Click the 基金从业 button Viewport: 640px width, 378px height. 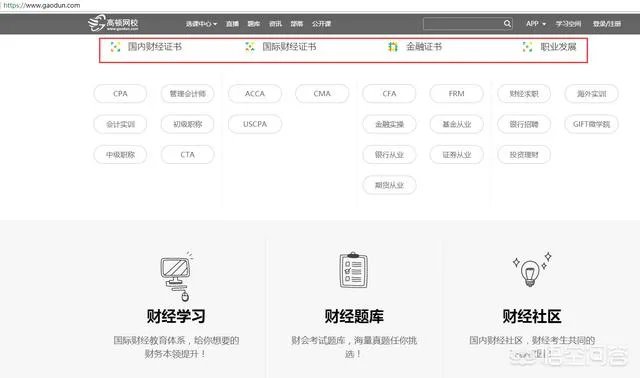456,124
